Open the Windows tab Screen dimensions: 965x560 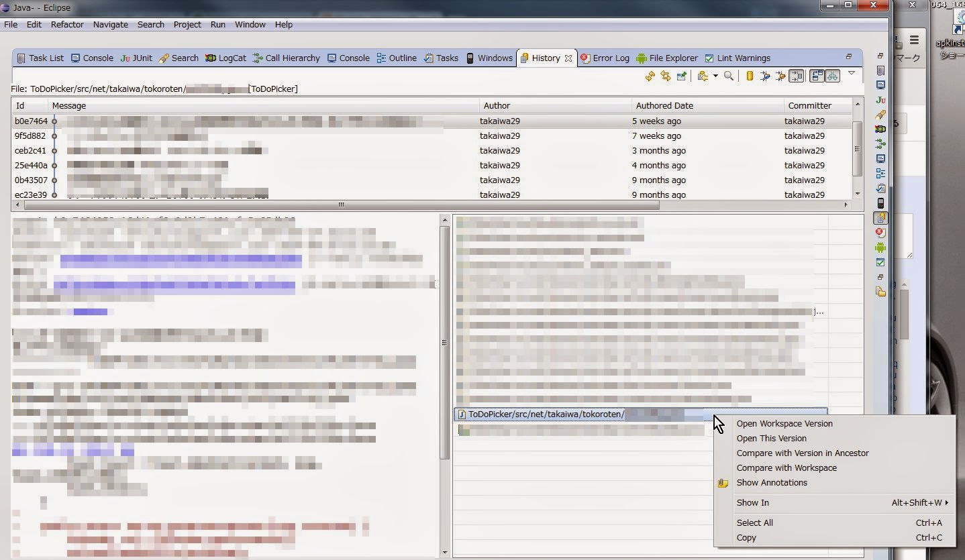pos(489,58)
